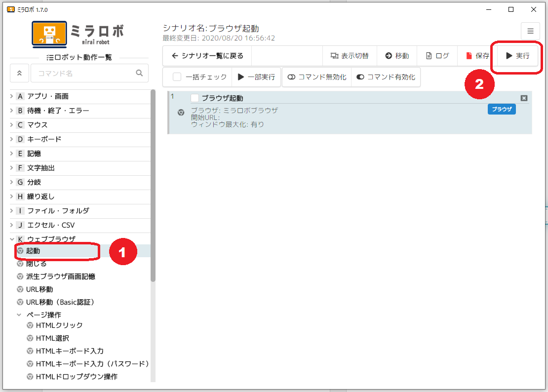Click the 表示切替 display switch button
The width and height of the screenshot is (548, 392).
pyautogui.click(x=350, y=56)
